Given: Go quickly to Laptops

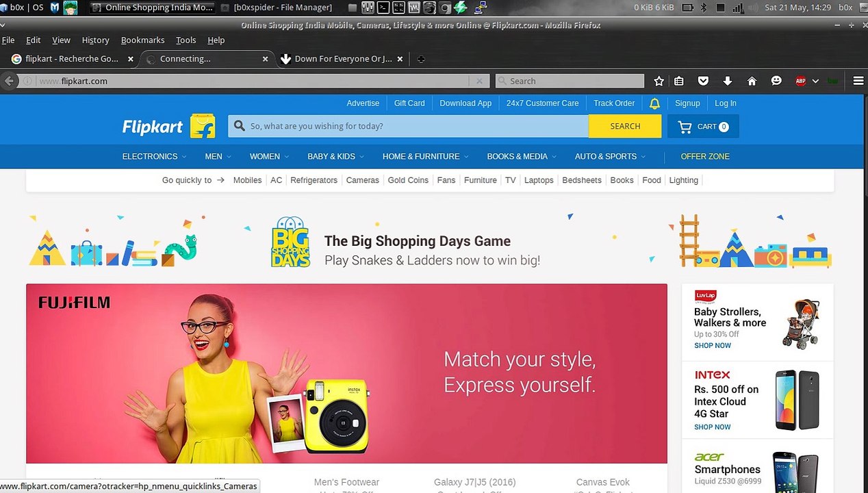Looking at the screenshot, I should 539,180.
